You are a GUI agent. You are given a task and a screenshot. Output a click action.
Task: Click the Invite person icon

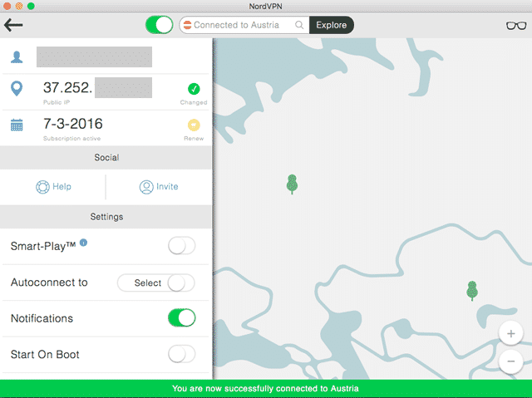click(146, 187)
